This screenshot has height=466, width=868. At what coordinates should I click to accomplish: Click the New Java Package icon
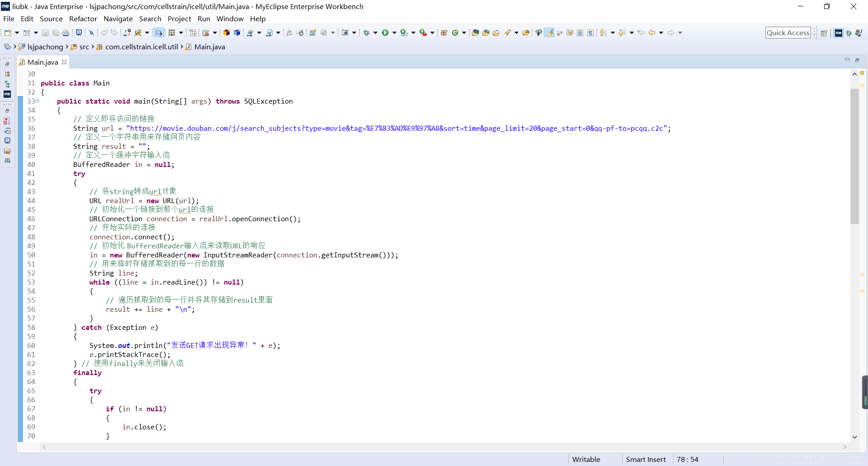[x=444, y=33]
